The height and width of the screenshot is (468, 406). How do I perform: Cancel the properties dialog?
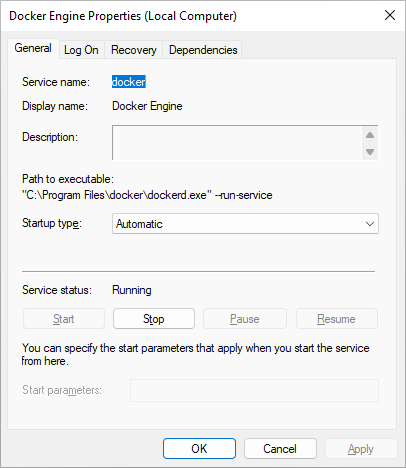tap(280, 449)
